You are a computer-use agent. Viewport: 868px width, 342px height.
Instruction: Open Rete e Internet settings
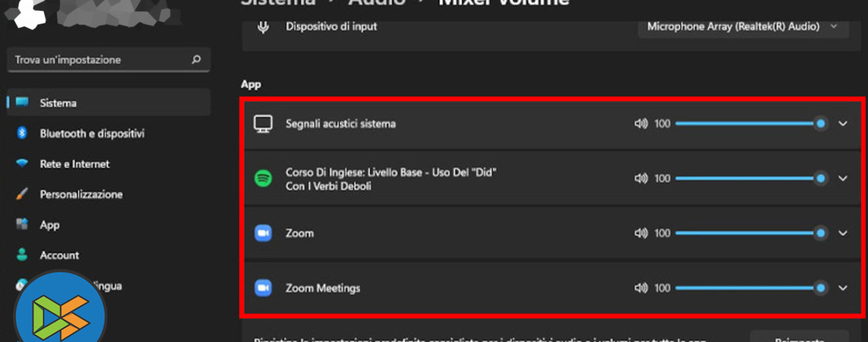(74, 164)
